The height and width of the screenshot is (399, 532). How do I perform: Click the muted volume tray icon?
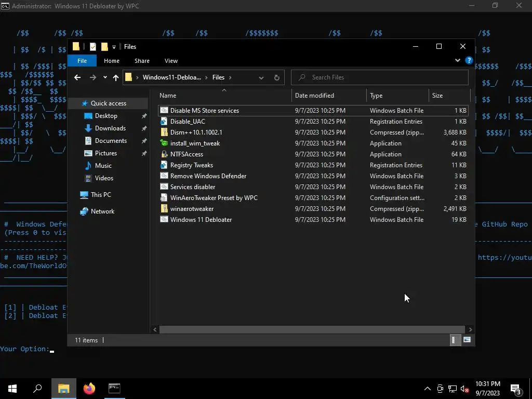465,389
